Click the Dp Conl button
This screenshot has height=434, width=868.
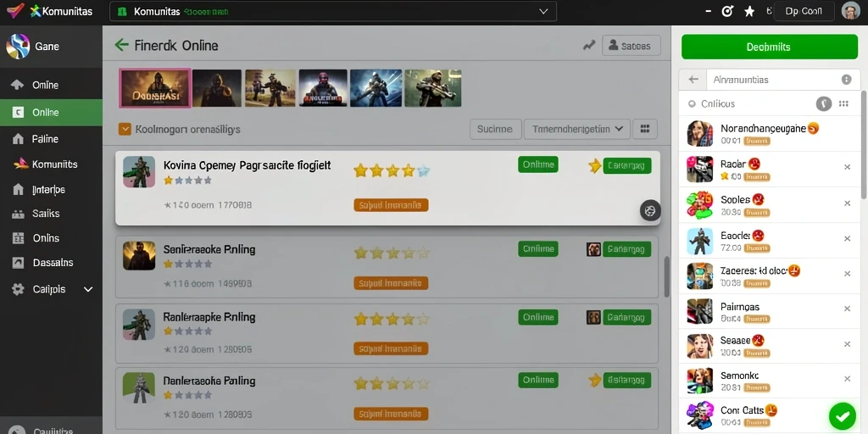coord(804,11)
